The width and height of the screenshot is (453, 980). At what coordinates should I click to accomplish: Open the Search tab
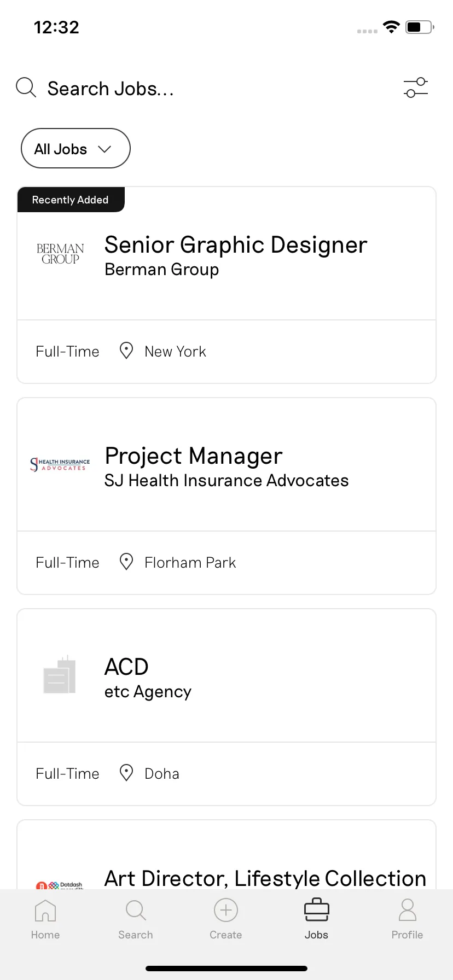pyautogui.click(x=136, y=919)
